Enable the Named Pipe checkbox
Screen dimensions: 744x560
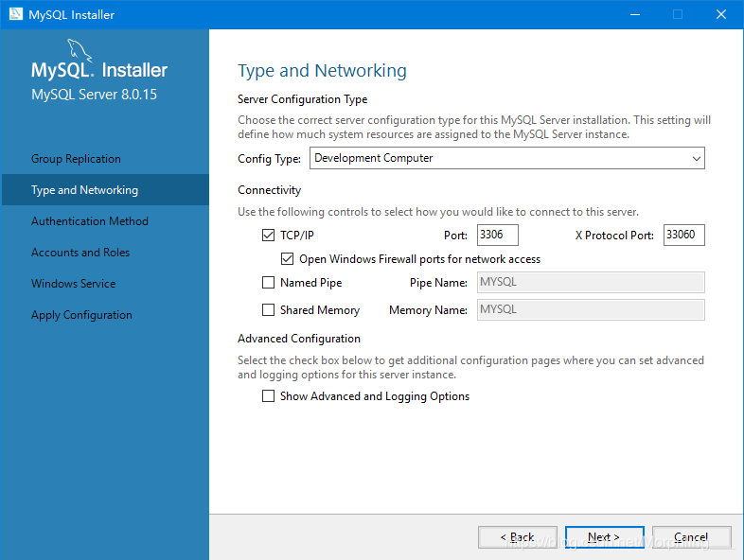pyautogui.click(x=268, y=283)
